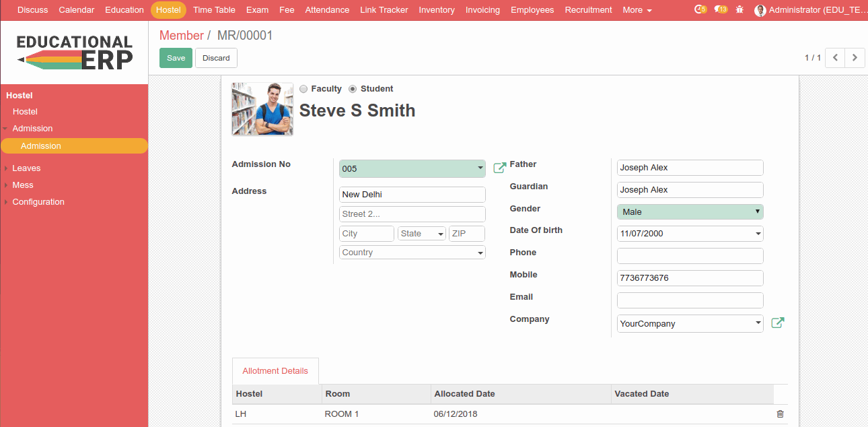Open the Fee menu
This screenshot has width=868, height=427.
point(287,10)
